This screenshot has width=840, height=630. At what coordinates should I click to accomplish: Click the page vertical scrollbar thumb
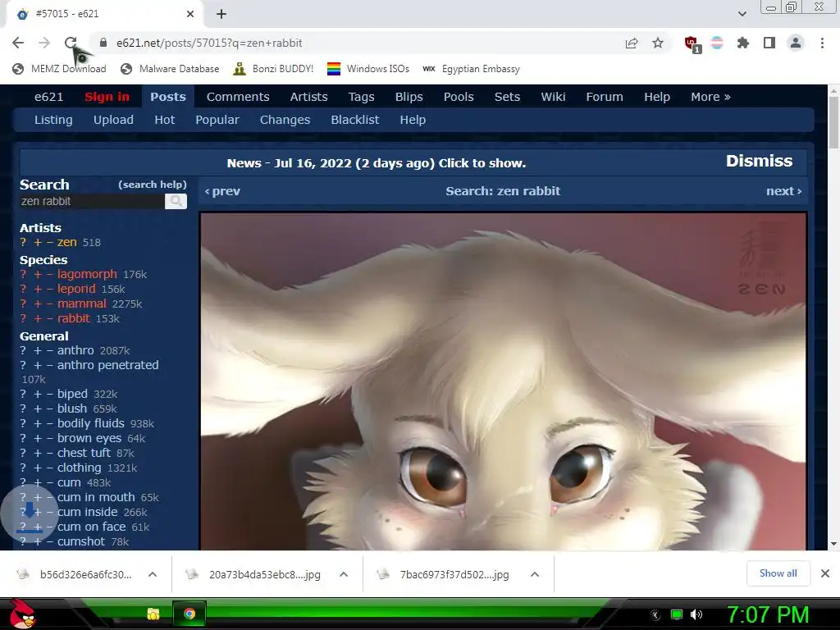click(x=833, y=122)
